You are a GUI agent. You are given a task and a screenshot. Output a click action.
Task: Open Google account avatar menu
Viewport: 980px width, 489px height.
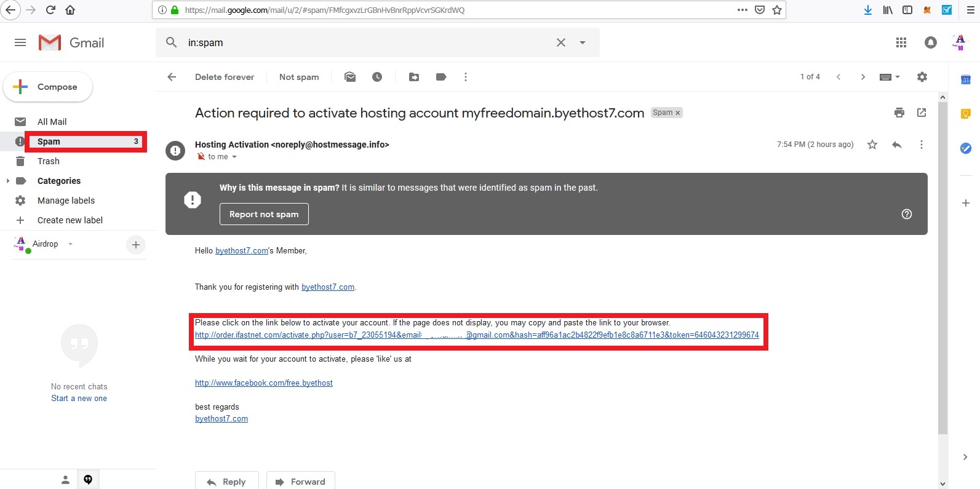[x=960, y=42]
